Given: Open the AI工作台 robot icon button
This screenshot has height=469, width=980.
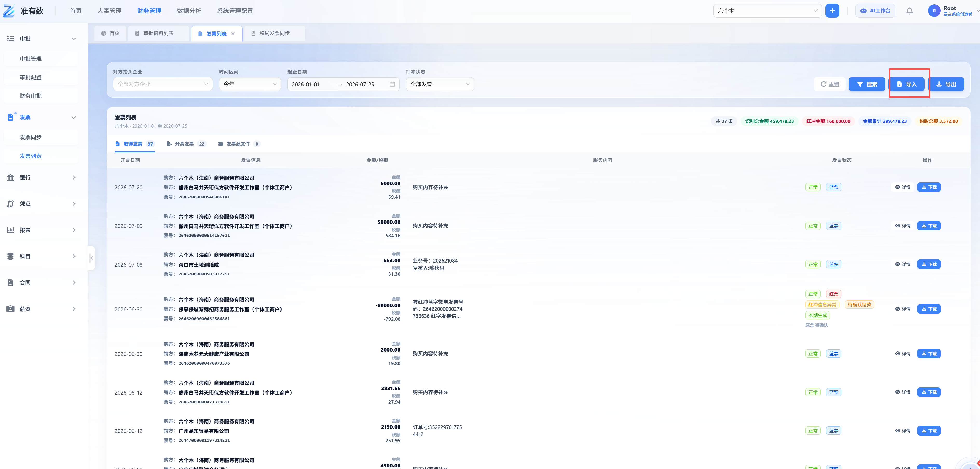Looking at the screenshot, I should coord(875,11).
